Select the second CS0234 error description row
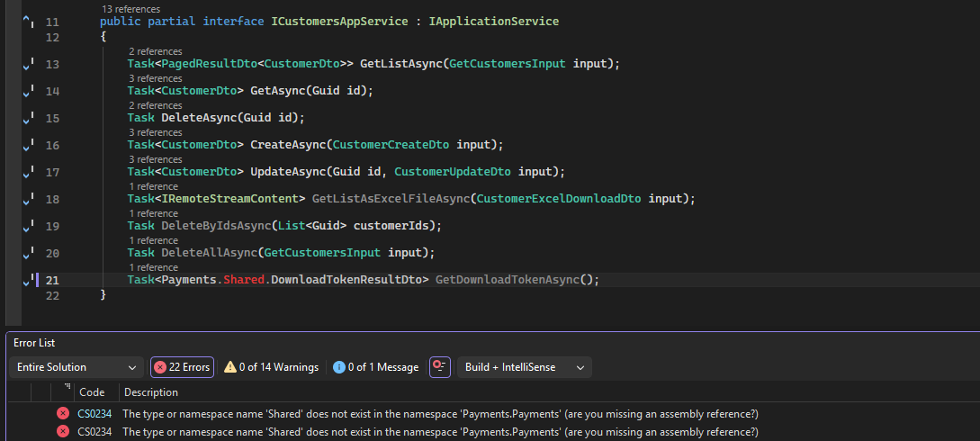This screenshot has height=441, width=980. [x=439, y=432]
